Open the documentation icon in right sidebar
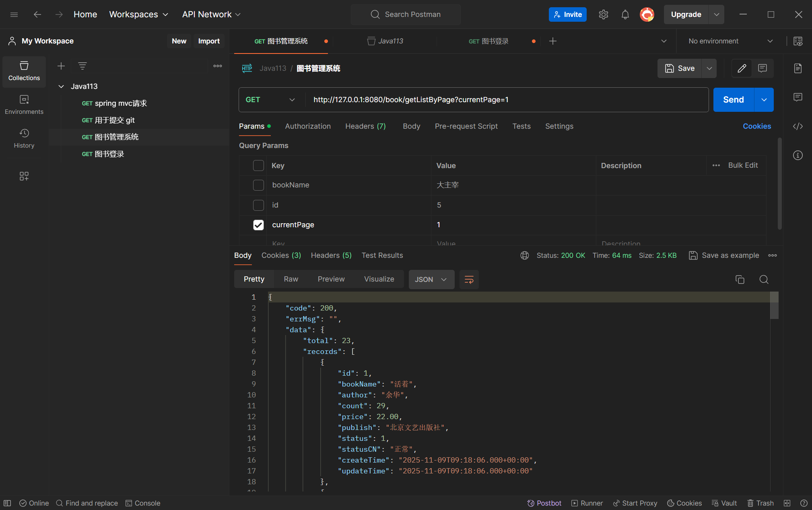Screen dimensions: 812x510 pos(798,68)
